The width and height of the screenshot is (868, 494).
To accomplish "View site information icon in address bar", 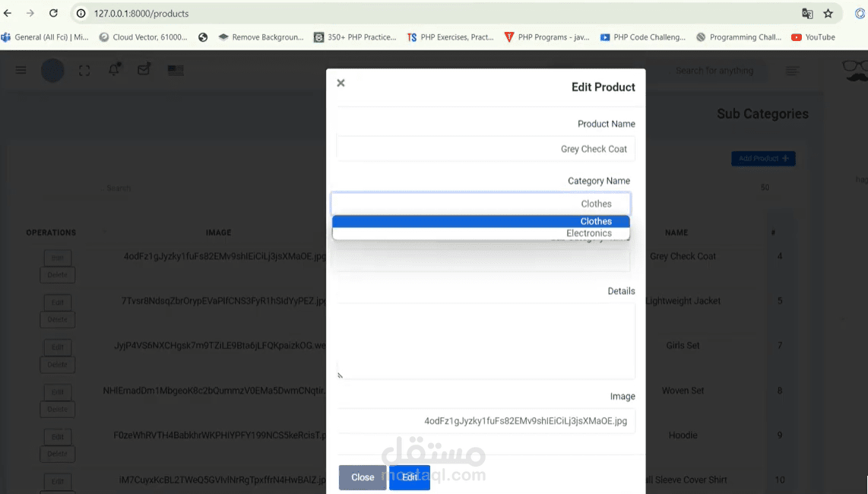I will tap(81, 13).
